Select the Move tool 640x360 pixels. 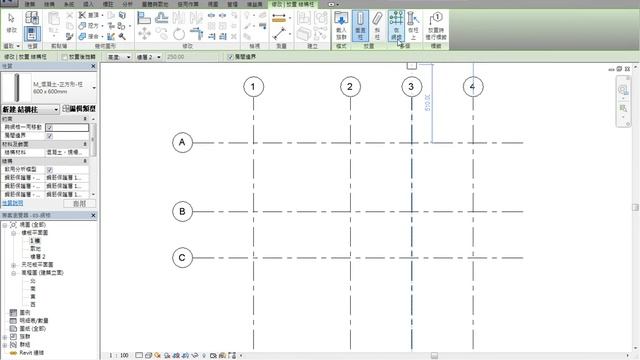[x=144, y=33]
